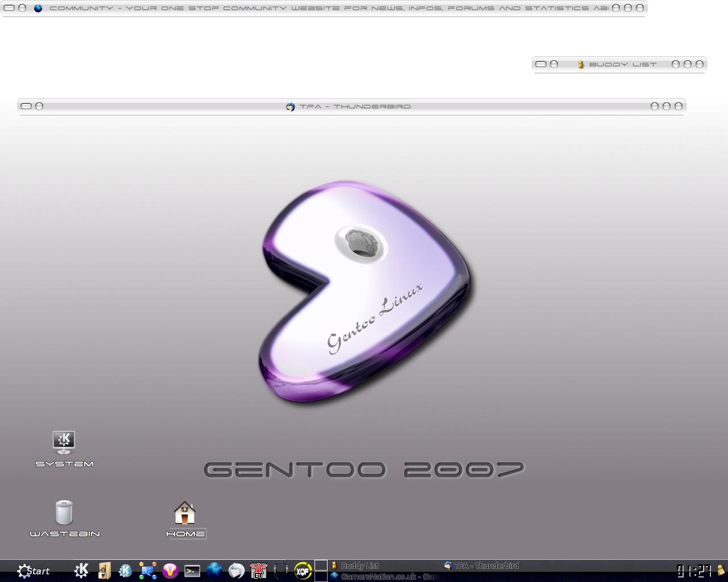
Task: Close the TFA - Thunderbird window
Action: [x=679, y=106]
